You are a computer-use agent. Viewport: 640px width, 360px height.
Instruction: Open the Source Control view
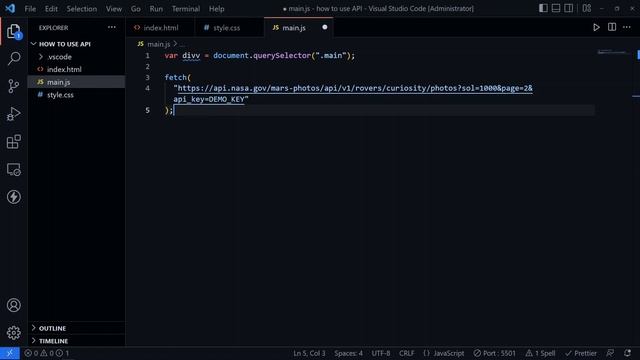click(x=13, y=86)
